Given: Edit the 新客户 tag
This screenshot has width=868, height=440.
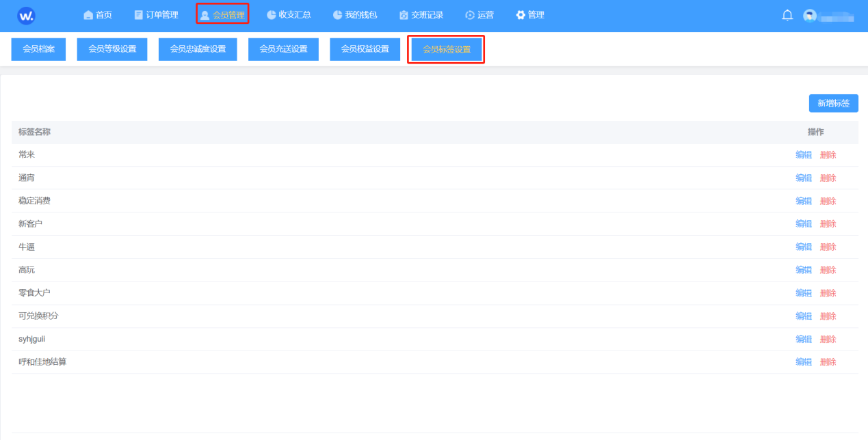Looking at the screenshot, I should pos(804,224).
